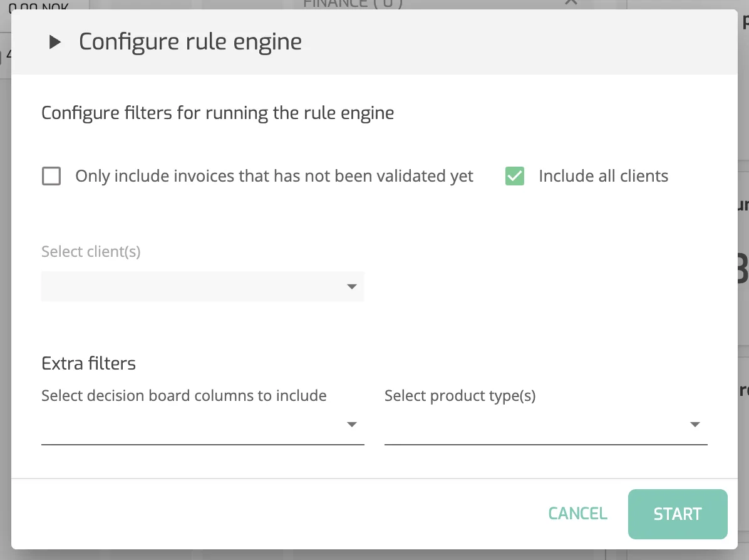
Task: Open the Select client(s) dropdown
Action: point(202,287)
